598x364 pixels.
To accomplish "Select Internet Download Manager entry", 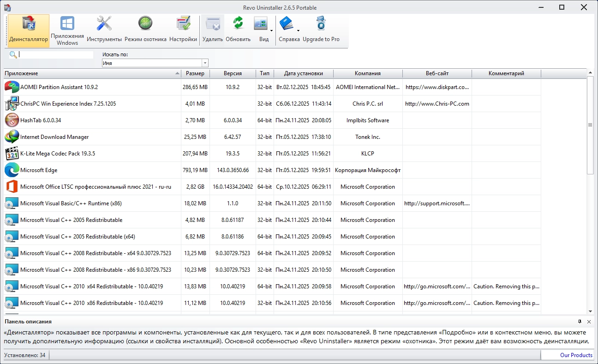I will (54, 137).
